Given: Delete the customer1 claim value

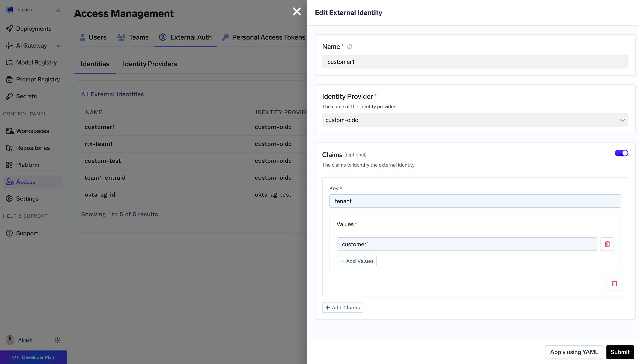Looking at the screenshot, I should click(x=607, y=244).
